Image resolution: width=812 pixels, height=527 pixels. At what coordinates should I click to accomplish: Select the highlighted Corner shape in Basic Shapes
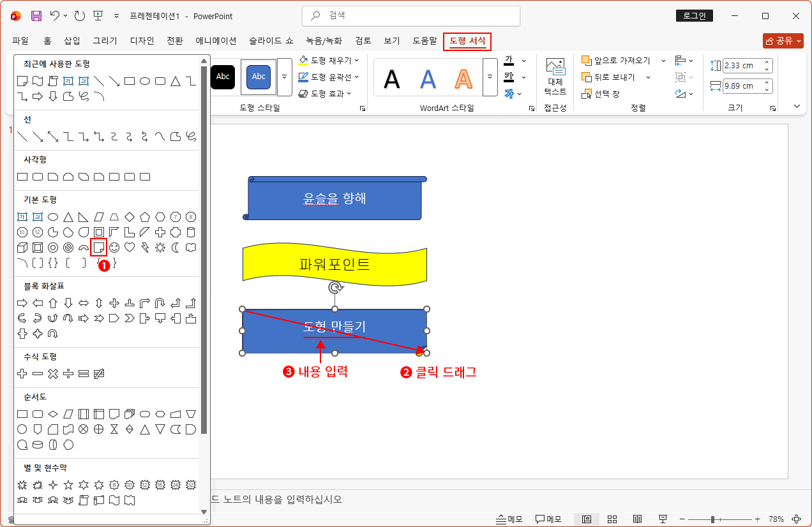tap(99, 248)
